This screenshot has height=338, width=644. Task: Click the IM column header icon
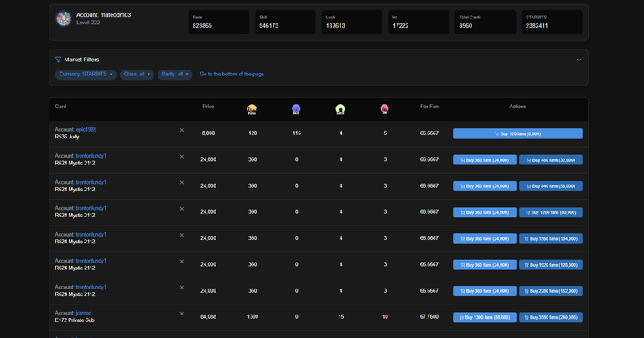384,109
